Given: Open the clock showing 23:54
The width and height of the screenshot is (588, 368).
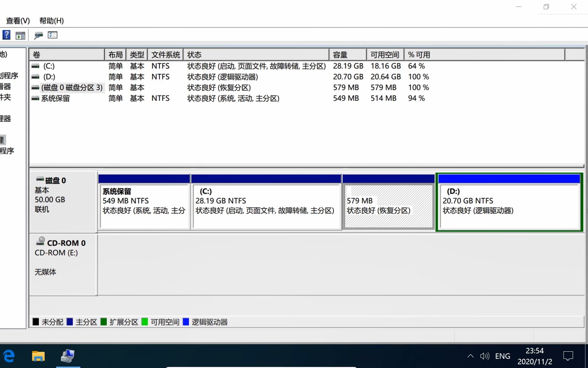Looking at the screenshot, I should (x=535, y=356).
